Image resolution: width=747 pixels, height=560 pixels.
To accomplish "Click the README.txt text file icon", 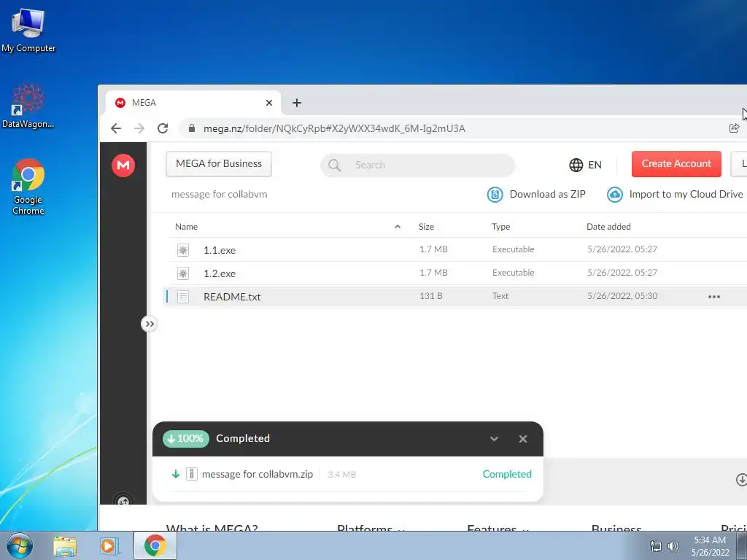I will pos(183,297).
